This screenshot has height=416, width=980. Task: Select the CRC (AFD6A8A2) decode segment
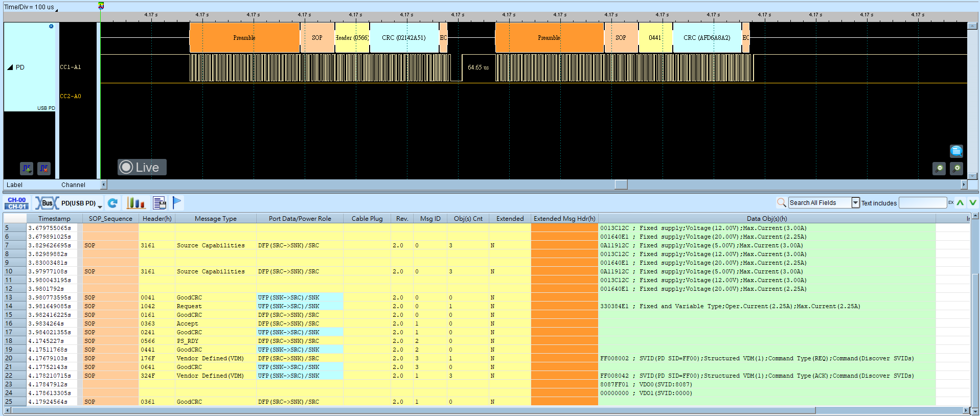[707, 38]
